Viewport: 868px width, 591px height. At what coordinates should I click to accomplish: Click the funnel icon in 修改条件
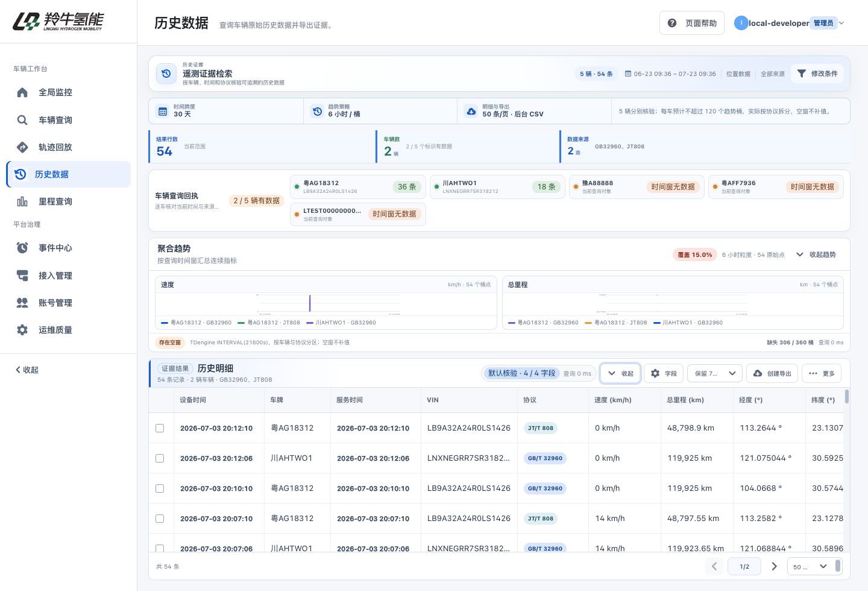[x=801, y=74]
